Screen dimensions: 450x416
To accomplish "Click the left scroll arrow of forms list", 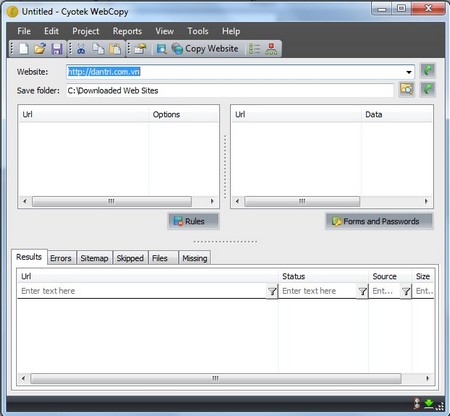I will 237,201.
